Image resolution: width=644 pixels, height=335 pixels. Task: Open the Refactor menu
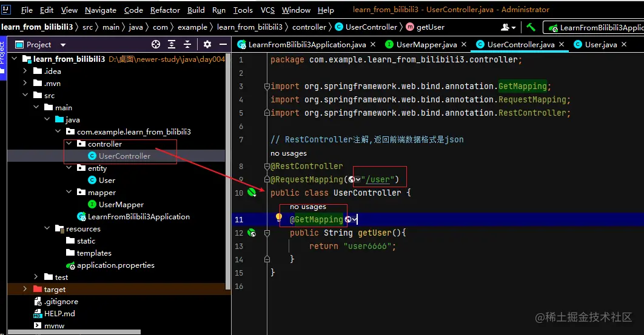[x=165, y=10]
